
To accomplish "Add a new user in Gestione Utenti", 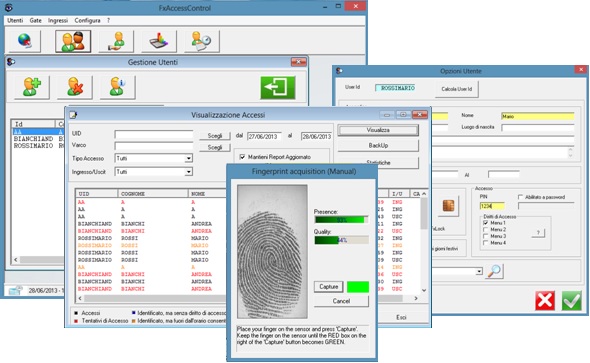I will pyautogui.click(x=32, y=87).
